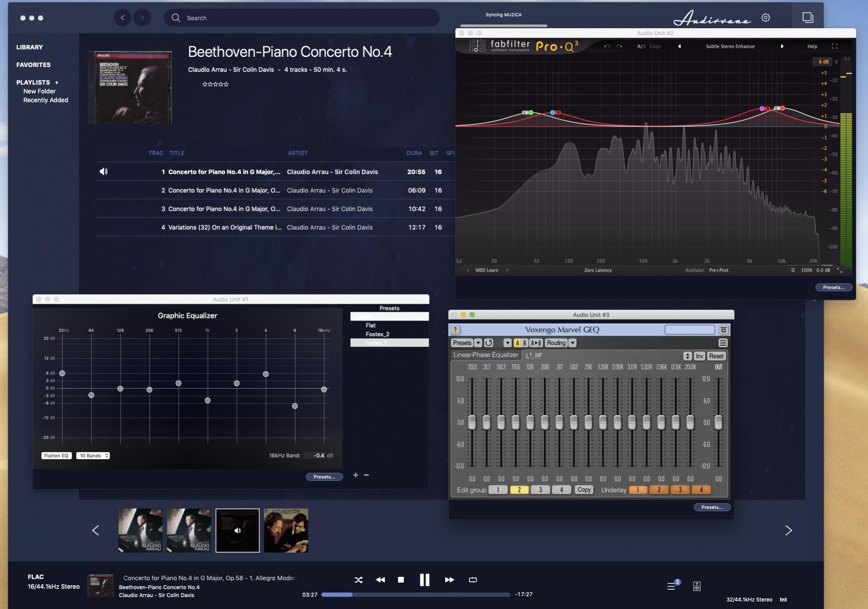
Task: Skip to previous track
Action: click(x=380, y=580)
